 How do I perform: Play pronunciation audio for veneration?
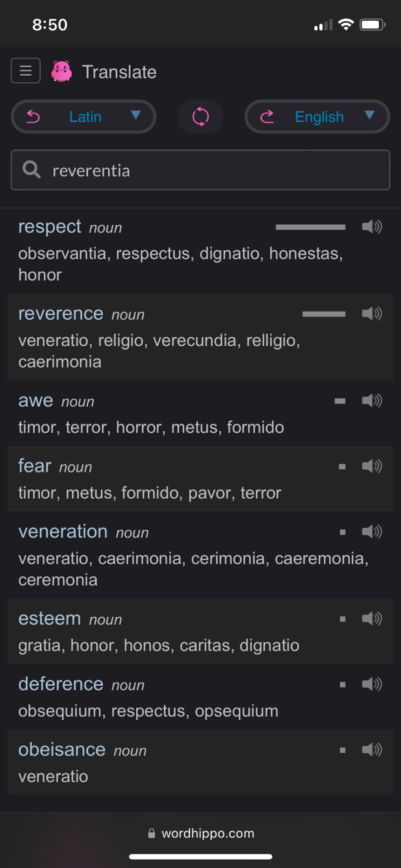point(372,532)
